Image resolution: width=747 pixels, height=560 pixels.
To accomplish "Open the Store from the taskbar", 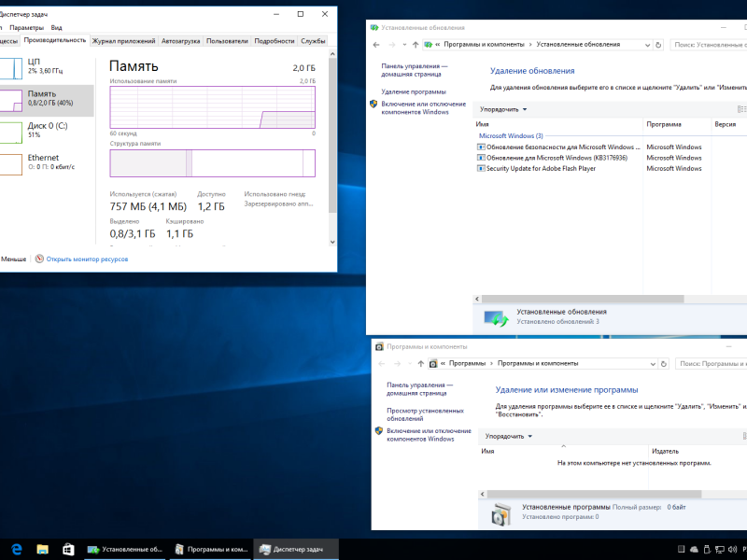I will coord(68,549).
